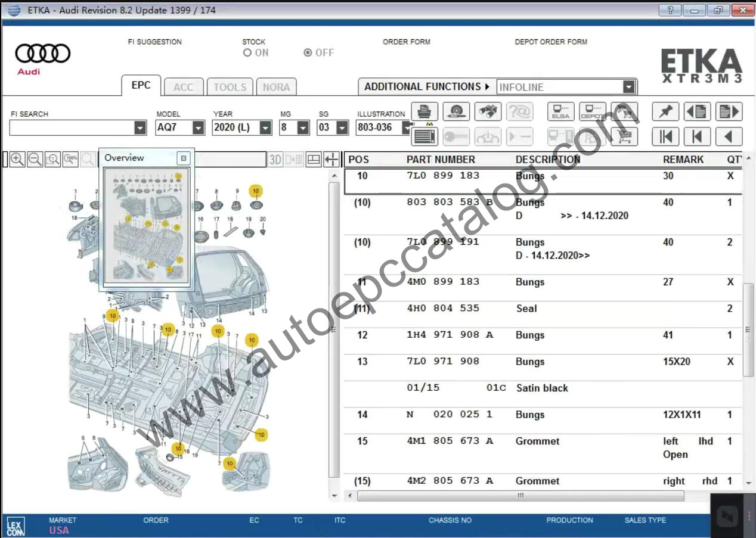
Task: Expand ADDITIONAL FUNCTIONS menu
Action: 427,87
